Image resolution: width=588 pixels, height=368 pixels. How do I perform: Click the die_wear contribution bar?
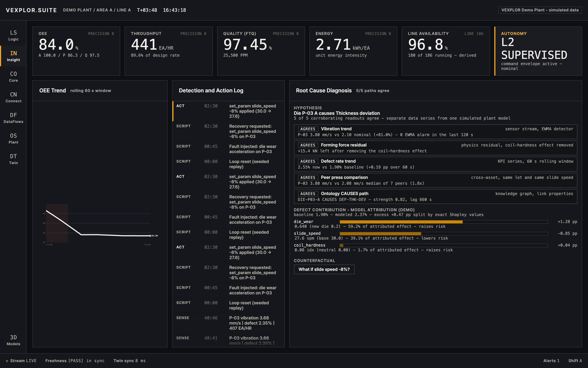444,222
